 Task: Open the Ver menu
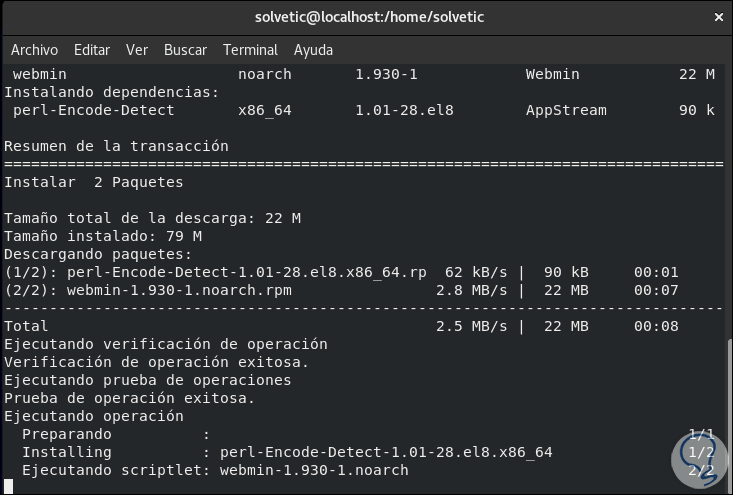[x=137, y=50]
